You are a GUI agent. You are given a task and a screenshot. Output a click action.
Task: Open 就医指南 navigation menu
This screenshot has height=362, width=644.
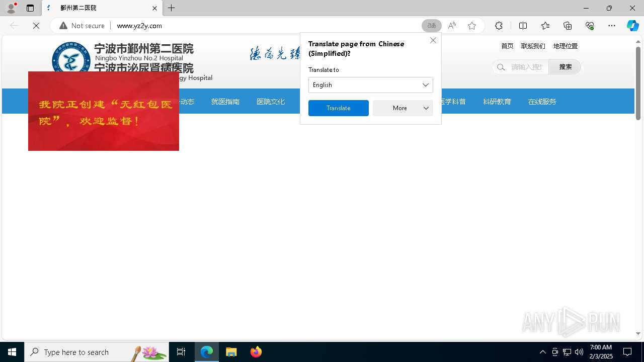pos(225,102)
